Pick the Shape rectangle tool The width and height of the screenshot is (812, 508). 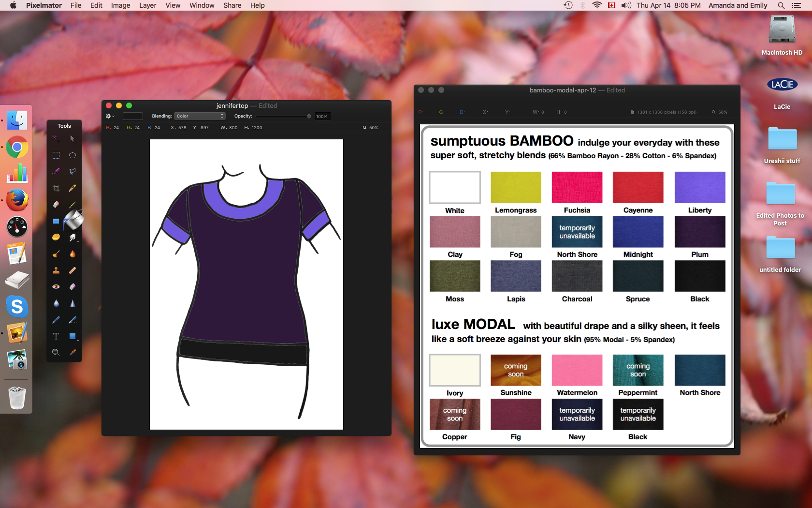pyautogui.click(x=72, y=336)
